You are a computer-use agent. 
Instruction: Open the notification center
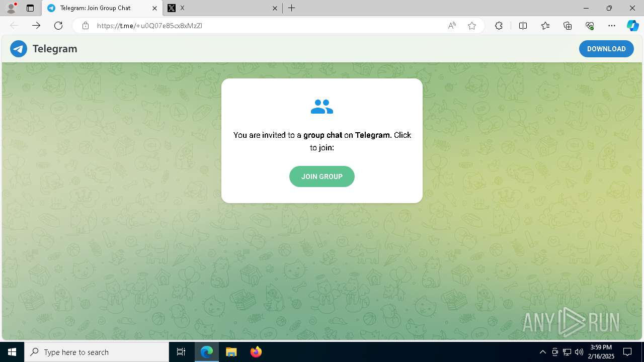(627, 352)
